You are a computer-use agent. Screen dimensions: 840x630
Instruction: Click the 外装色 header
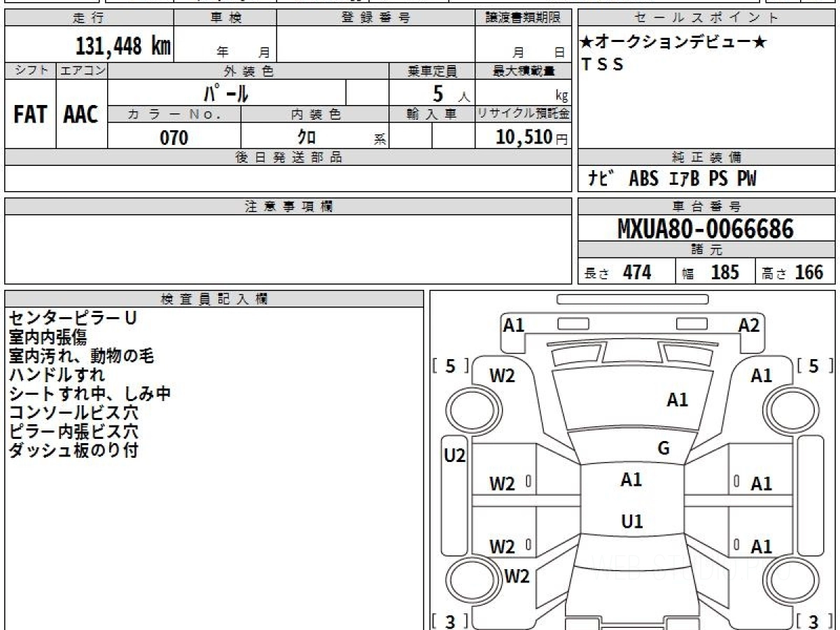click(248, 71)
